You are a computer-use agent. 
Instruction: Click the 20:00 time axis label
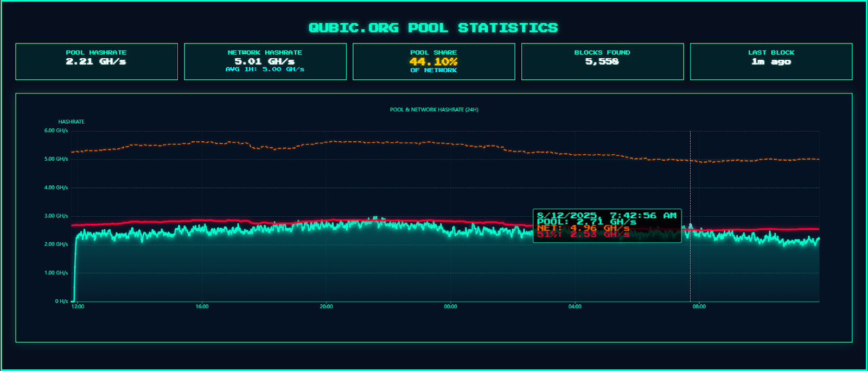click(326, 307)
